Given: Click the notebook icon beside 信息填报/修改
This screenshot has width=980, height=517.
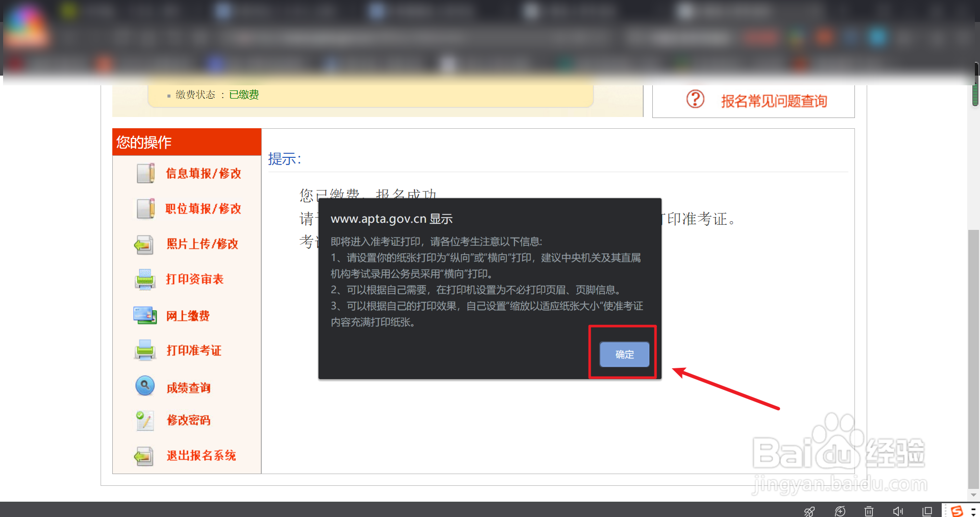Looking at the screenshot, I should [x=145, y=173].
